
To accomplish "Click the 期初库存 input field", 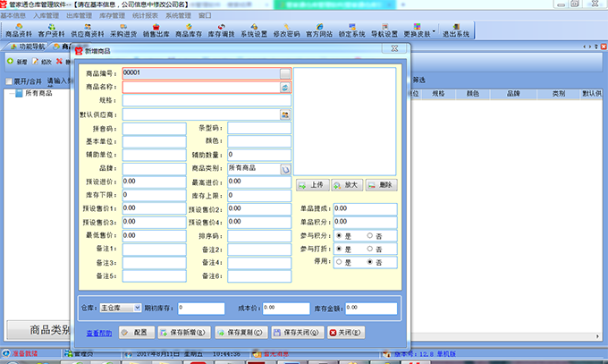I will [x=201, y=309].
